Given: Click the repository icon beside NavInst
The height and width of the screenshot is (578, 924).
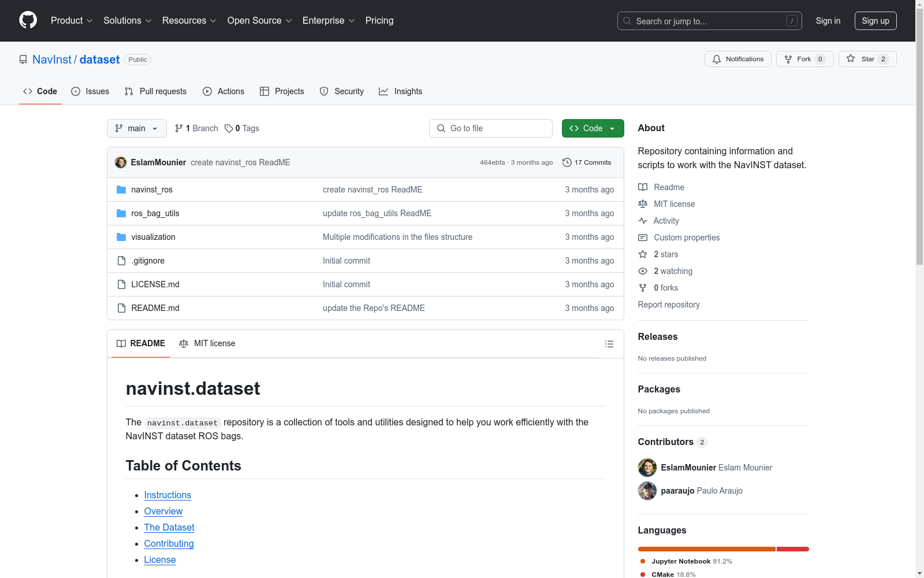Looking at the screenshot, I should pos(23,60).
